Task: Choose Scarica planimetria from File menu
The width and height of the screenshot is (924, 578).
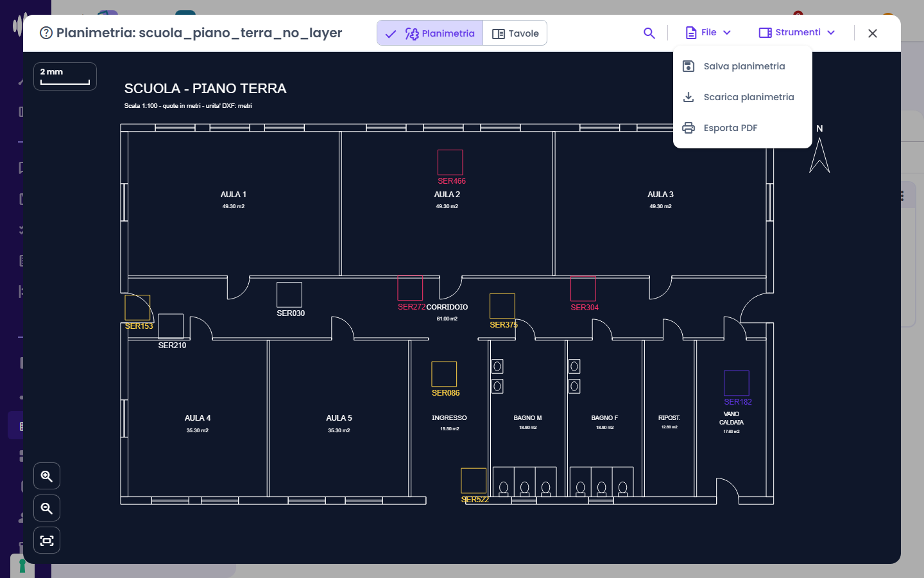Action: [742, 97]
